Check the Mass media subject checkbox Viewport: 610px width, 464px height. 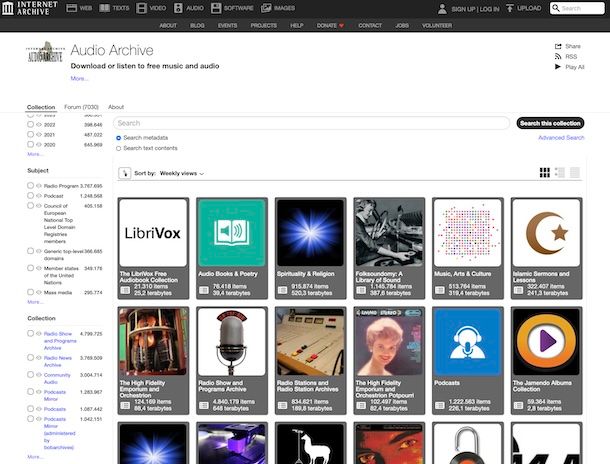tap(30, 292)
